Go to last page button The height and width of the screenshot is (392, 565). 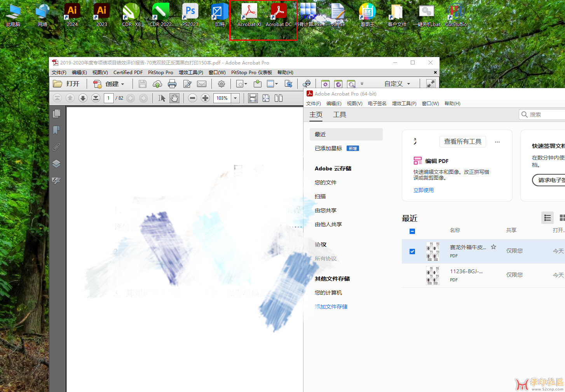point(96,98)
